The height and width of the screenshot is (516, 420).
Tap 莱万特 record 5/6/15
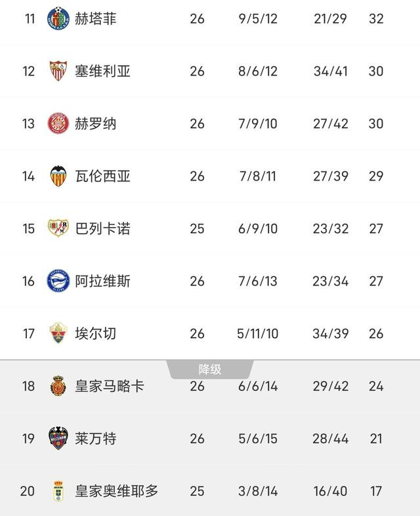pos(258,438)
